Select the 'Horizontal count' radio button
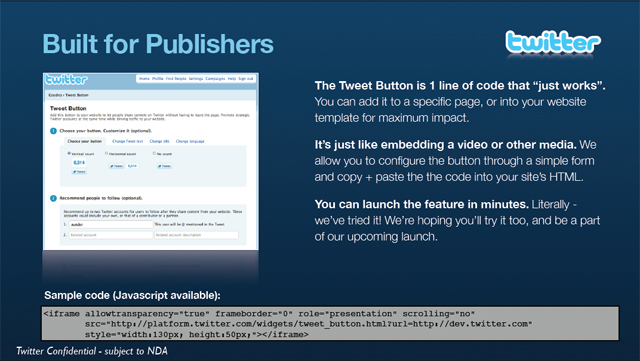The width and height of the screenshot is (640, 361). (x=107, y=154)
